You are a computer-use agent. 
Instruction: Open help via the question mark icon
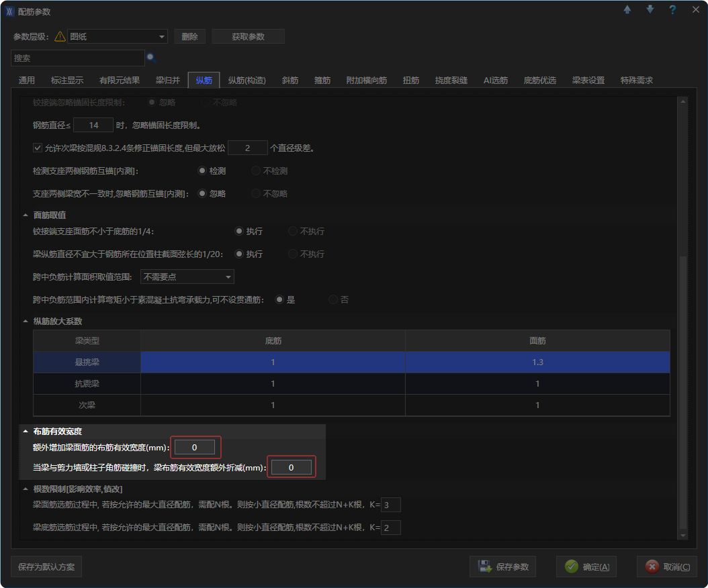click(672, 10)
